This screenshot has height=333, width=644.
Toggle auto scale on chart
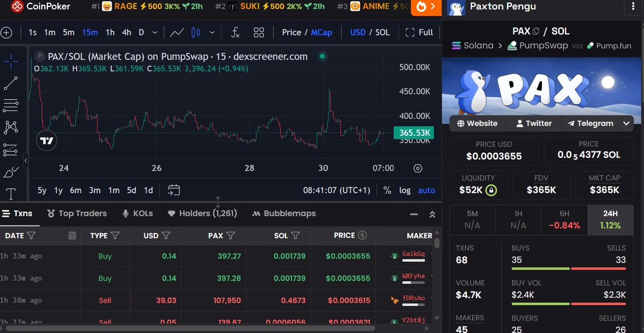coord(427,190)
